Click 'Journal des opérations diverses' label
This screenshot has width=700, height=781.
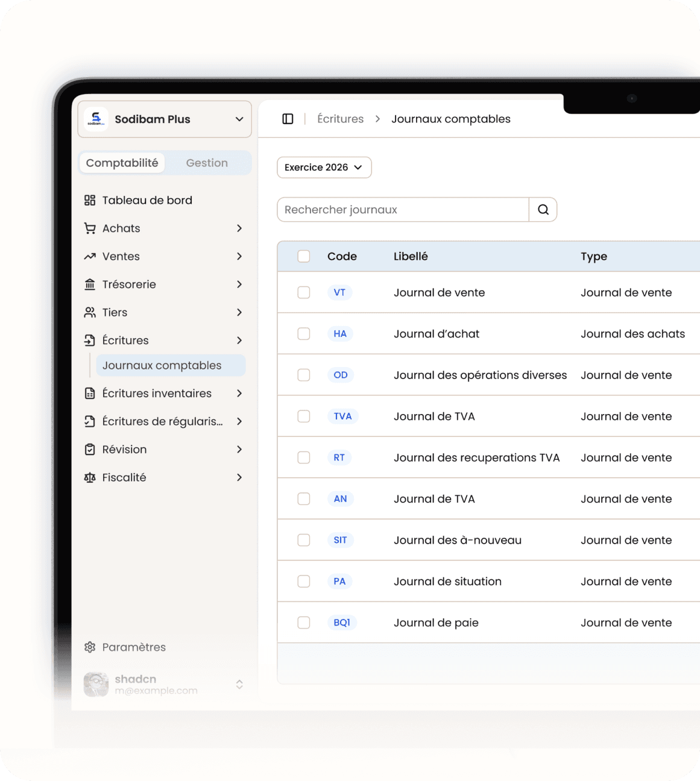point(481,375)
